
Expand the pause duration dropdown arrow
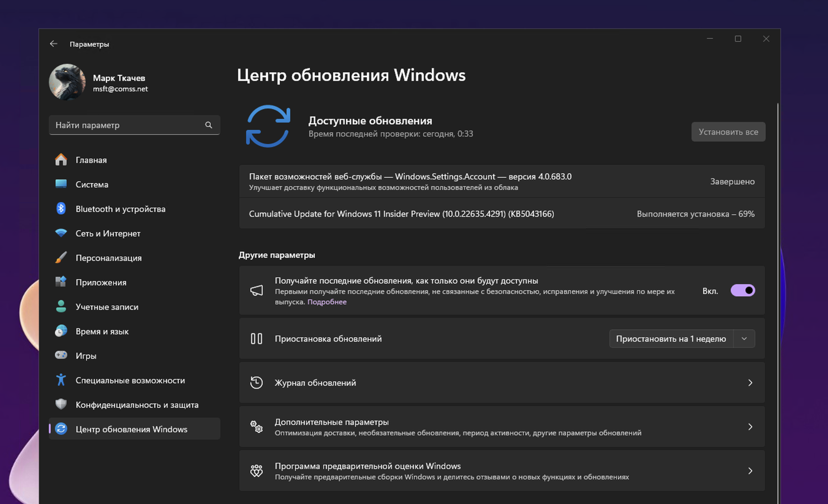[744, 339]
